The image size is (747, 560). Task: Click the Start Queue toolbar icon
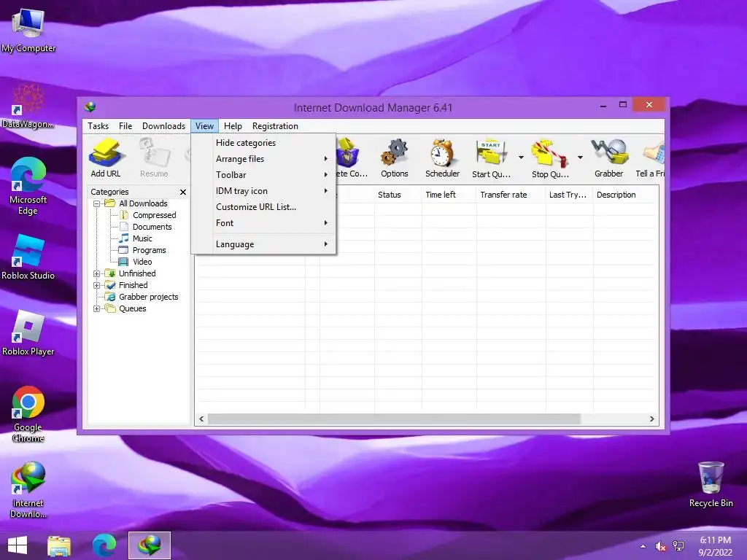point(491,158)
